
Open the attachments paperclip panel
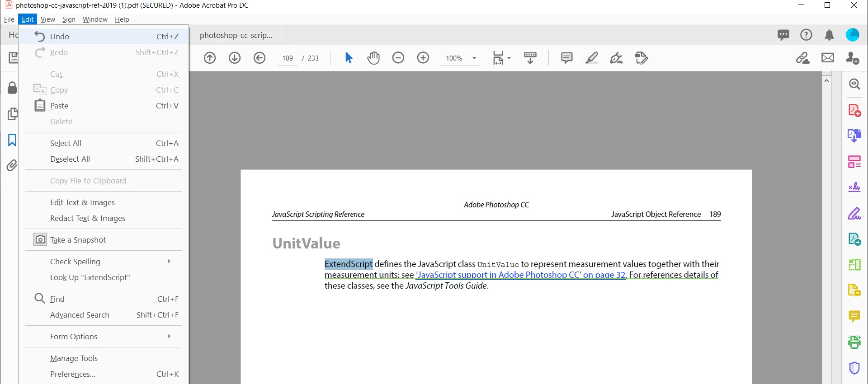coord(12,165)
